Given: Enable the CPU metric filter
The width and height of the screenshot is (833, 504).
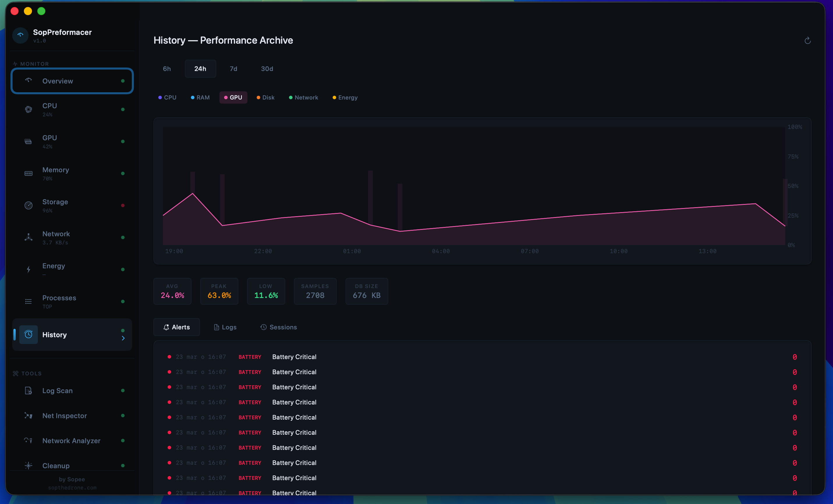Looking at the screenshot, I should tap(167, 97).
